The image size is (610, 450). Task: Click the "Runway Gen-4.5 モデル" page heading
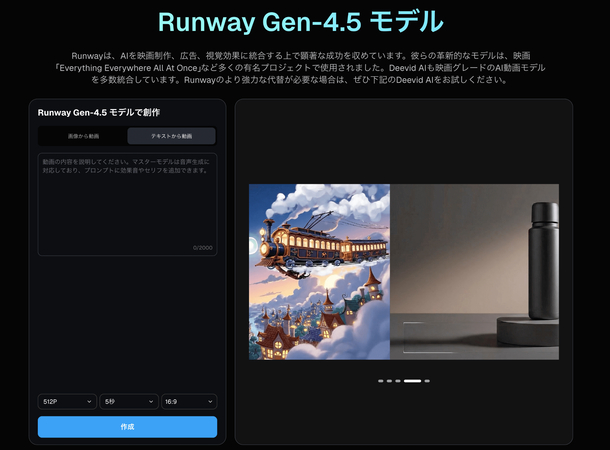pyautogui.click(x=300, y=21)
